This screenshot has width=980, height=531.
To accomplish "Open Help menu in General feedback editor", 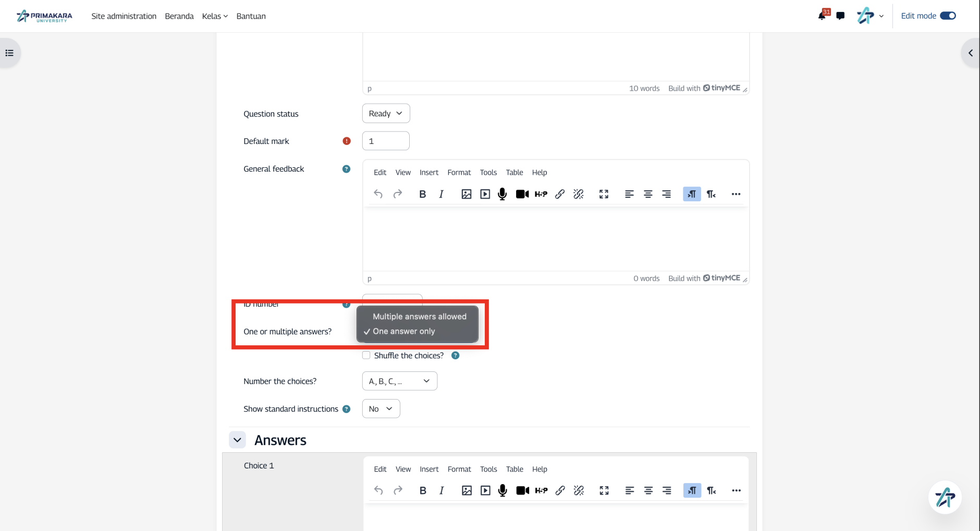I will click(x=540, y=173).
